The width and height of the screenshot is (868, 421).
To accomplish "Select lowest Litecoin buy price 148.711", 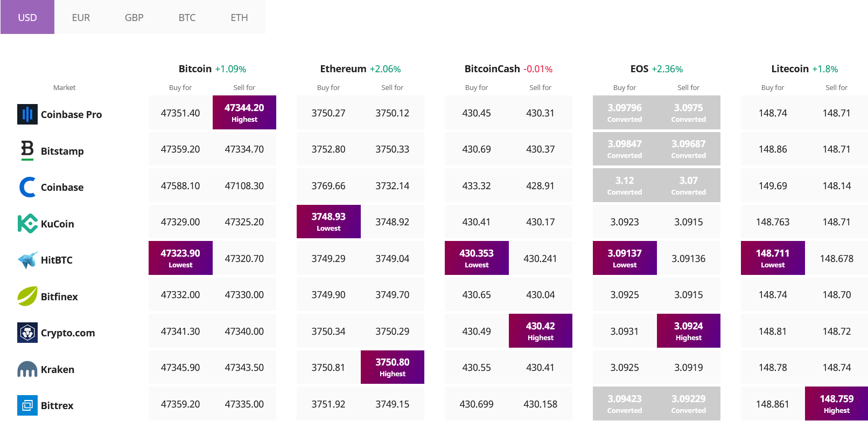I will 773,258.
